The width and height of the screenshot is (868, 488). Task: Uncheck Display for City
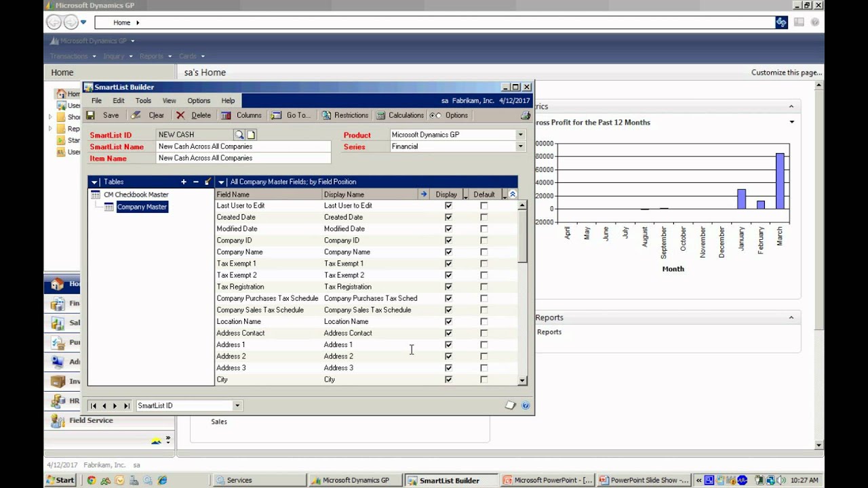pyautogui.click(x=448, y=380)
